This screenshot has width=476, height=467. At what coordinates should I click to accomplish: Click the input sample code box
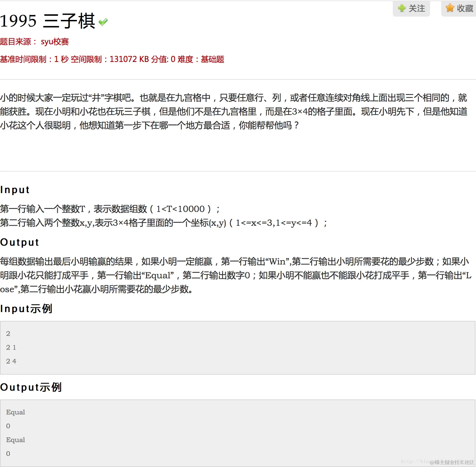click(238, 348)
